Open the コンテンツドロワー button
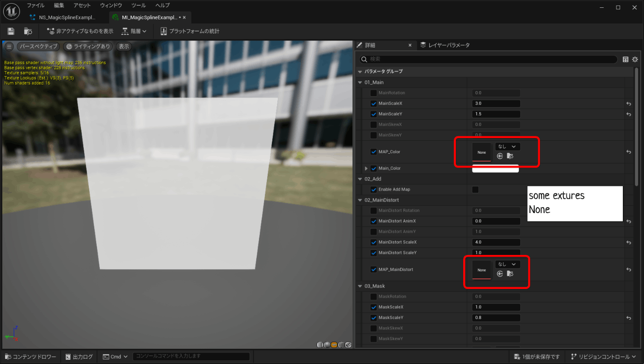This screenshot has width=644, height=364. (30, 357)
